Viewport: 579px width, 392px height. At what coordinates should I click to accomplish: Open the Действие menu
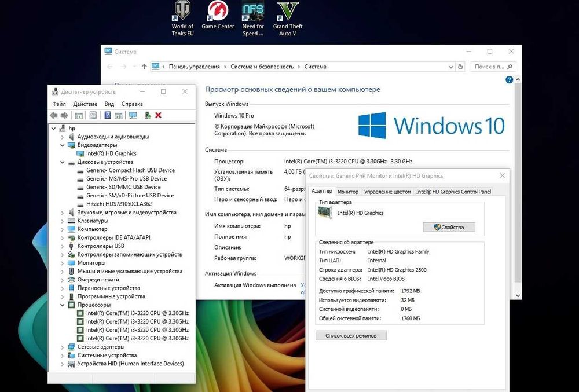[85, 104]
